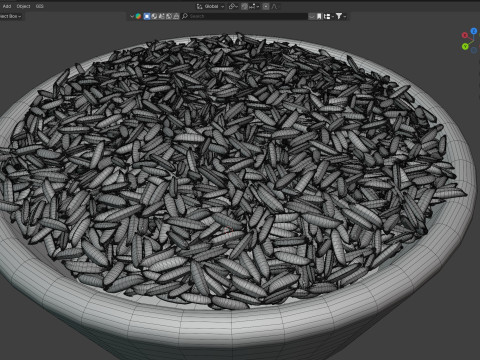Click the icon directly left of magnifier

176,16
